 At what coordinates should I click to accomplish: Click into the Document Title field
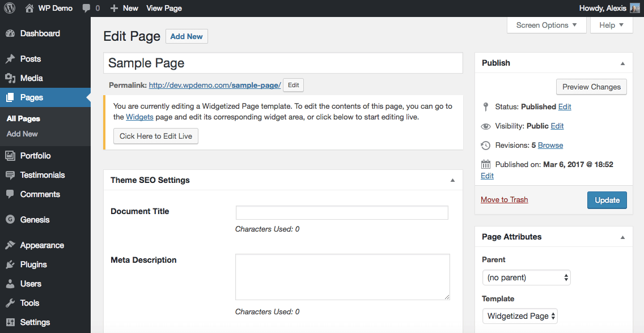pyautogui.click(x=342, y=212)
